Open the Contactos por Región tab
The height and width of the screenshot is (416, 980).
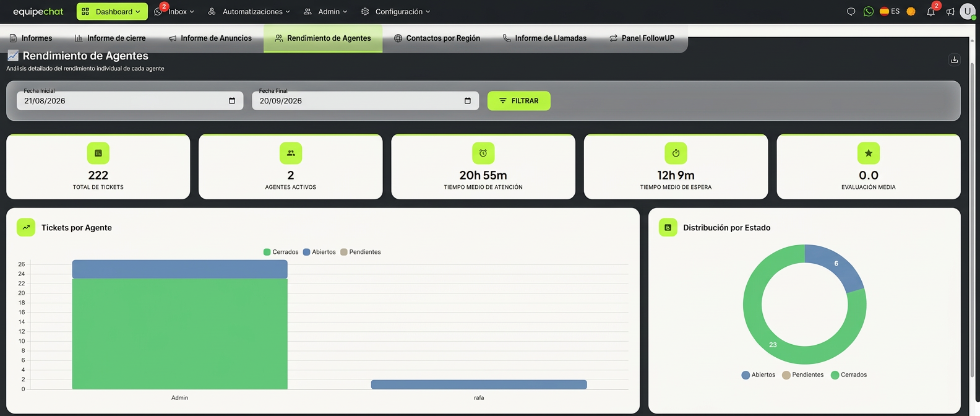point(437,38)
